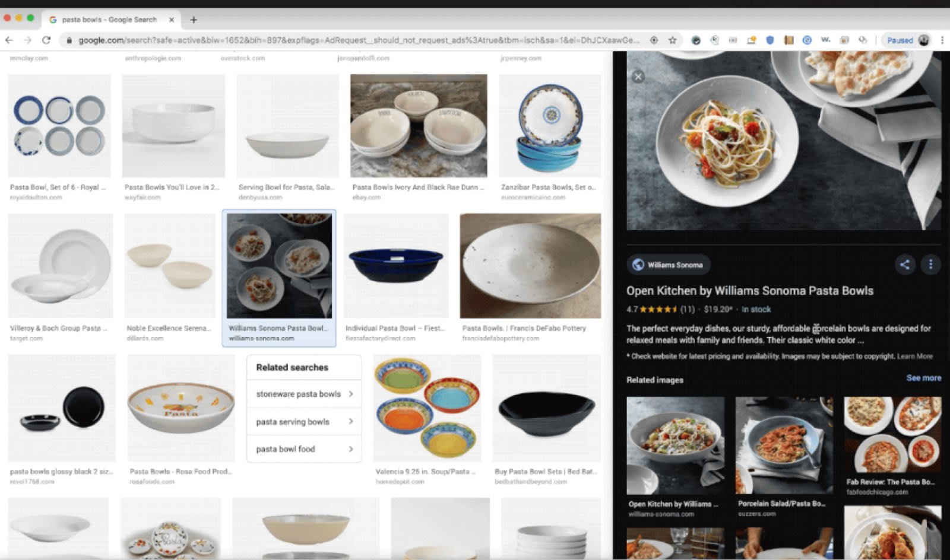Viewport: 950px width, 560px height.
Task: Open the new tab plus button
Action: click(x=194, y=20)
